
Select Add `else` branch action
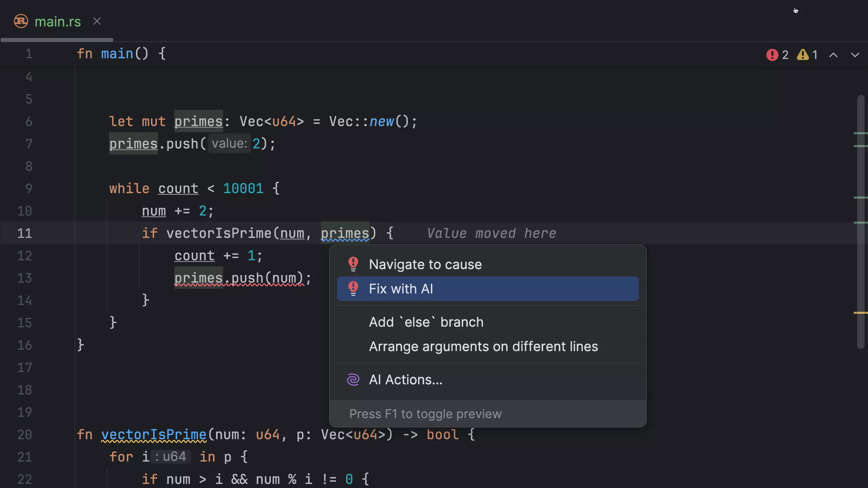[x=426, y=322]
